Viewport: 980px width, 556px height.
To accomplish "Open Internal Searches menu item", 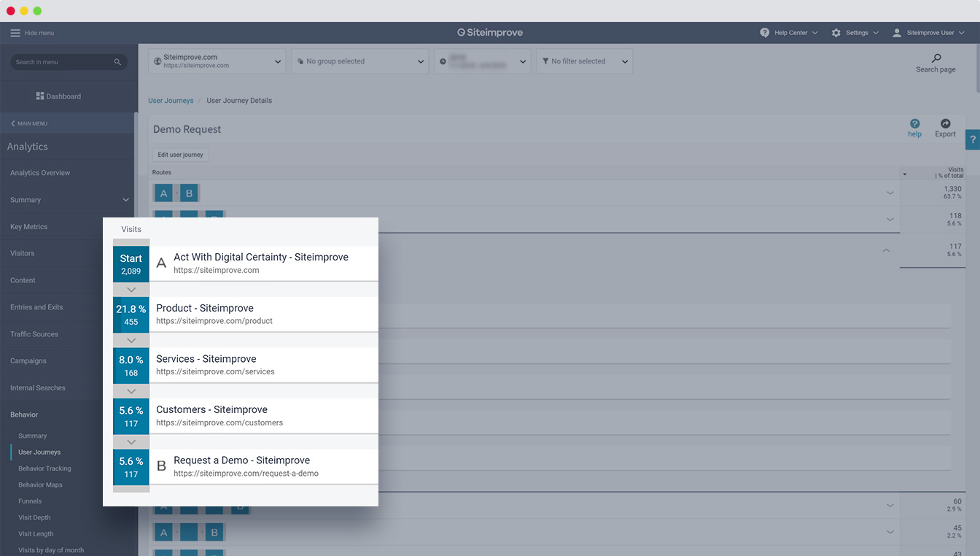I will point(38,388).
